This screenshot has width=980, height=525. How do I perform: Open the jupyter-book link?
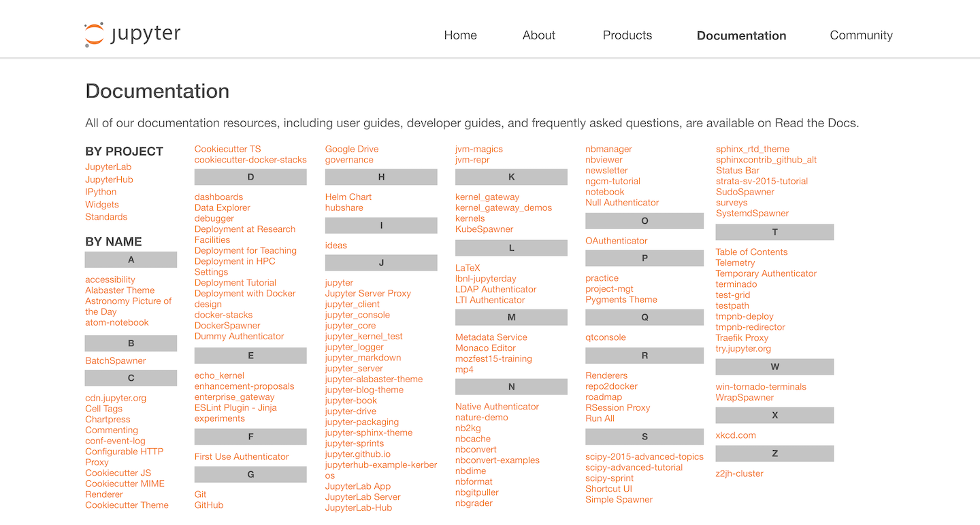(x=351, y=401)
